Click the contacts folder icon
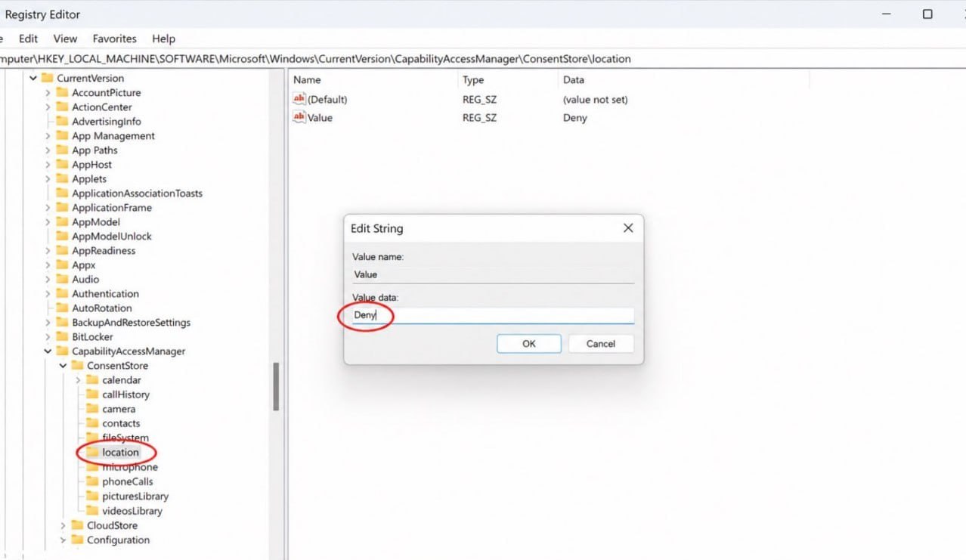Image resolution: width=966 pixels, height=560 pixels. (92, 423)
